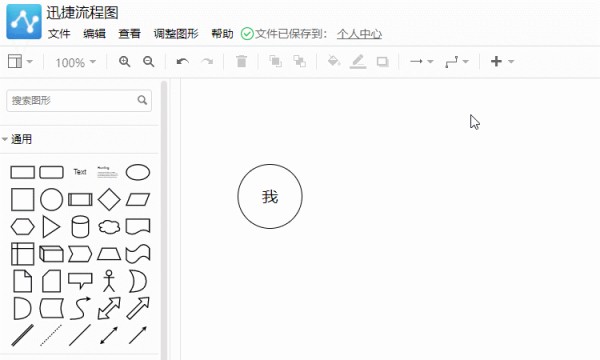
Task: Select the ellipse shape
Action: [x=138, y=172]
